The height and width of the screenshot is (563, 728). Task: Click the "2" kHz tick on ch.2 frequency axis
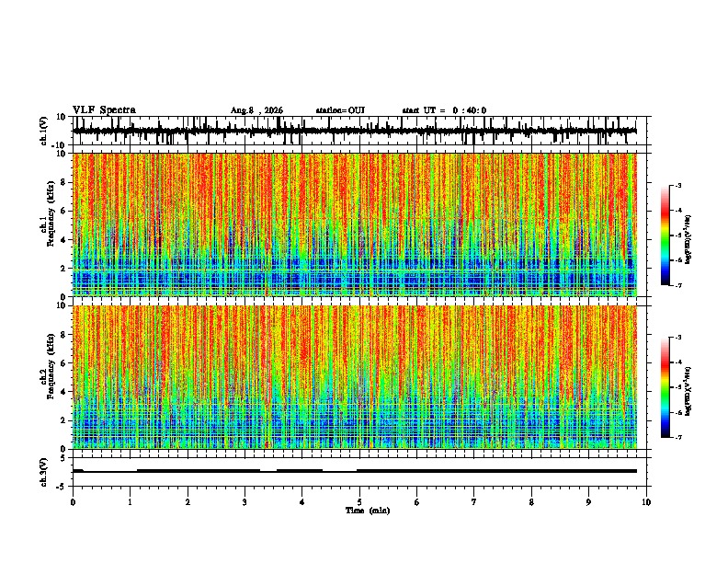click(x=63, y=420)
